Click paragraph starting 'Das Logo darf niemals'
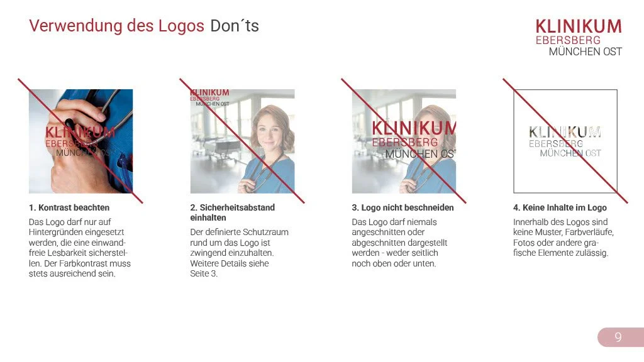644x362 pixels. click(399, 243)
